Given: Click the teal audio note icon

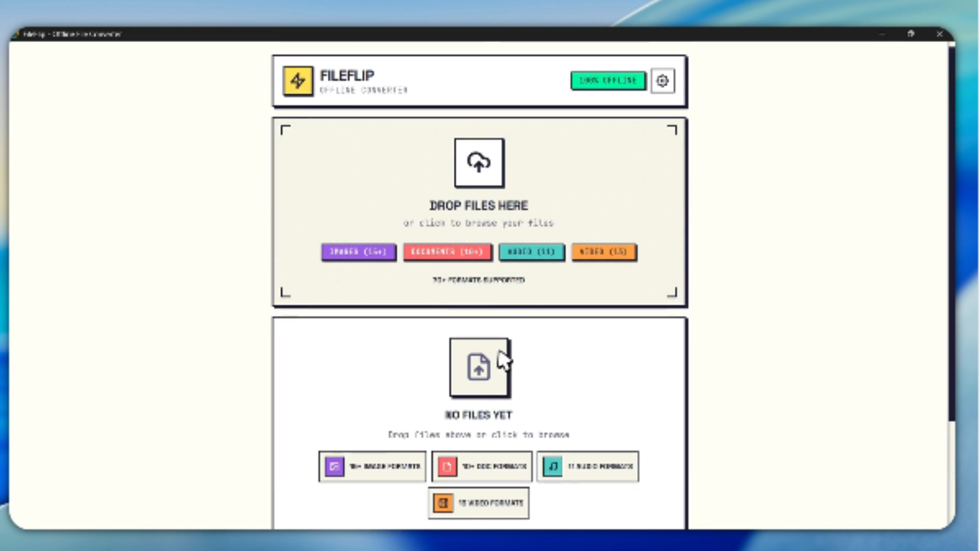Looking at the screenshot, I should pos(552,466).
